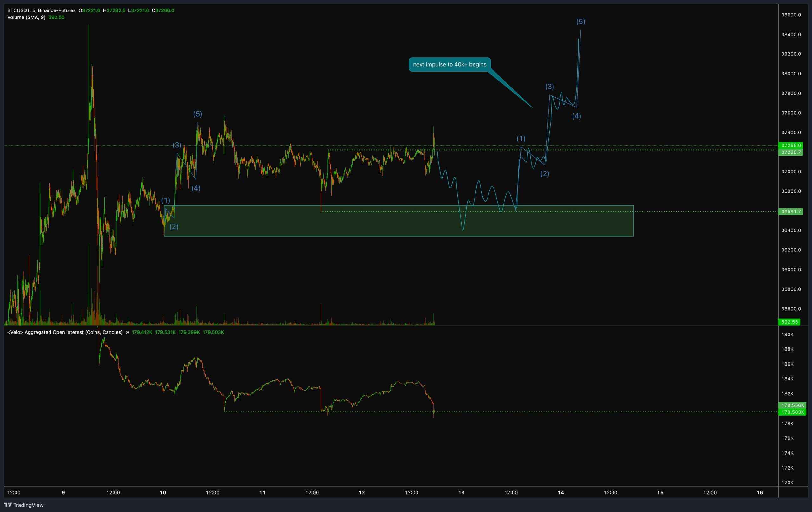The image size is (812, 512).
Task: Select the projected wave (5) label at top
Action: (x=580, y=22)
